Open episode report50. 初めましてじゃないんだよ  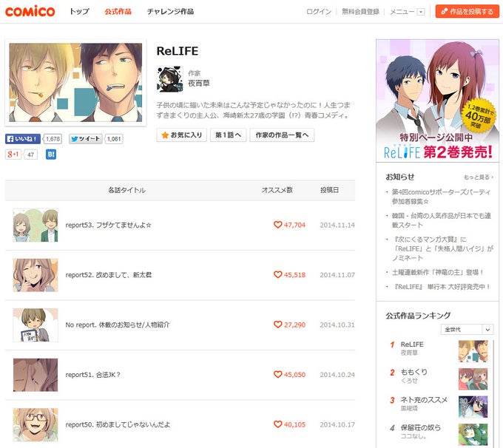[x=118, y=425]
